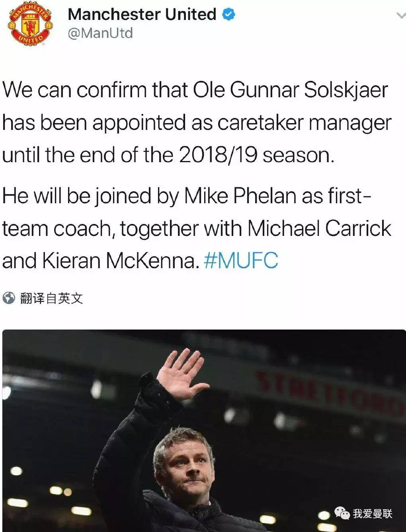The image size is (406, 532).
Task: Click the globe translation icon
Action: coord(8,298)
